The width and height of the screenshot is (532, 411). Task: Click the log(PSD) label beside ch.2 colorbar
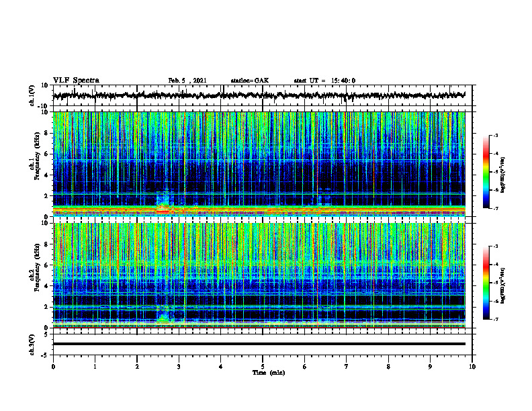503,285
